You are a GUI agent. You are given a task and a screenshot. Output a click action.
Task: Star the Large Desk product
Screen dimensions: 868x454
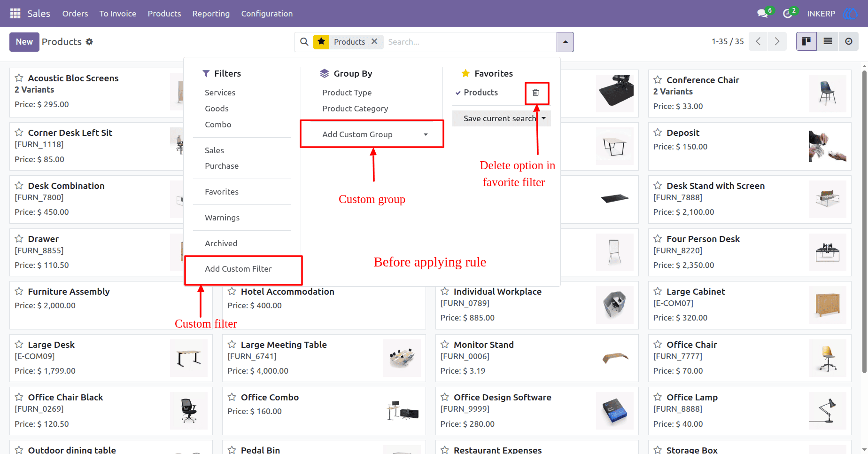tap(19, 344)
